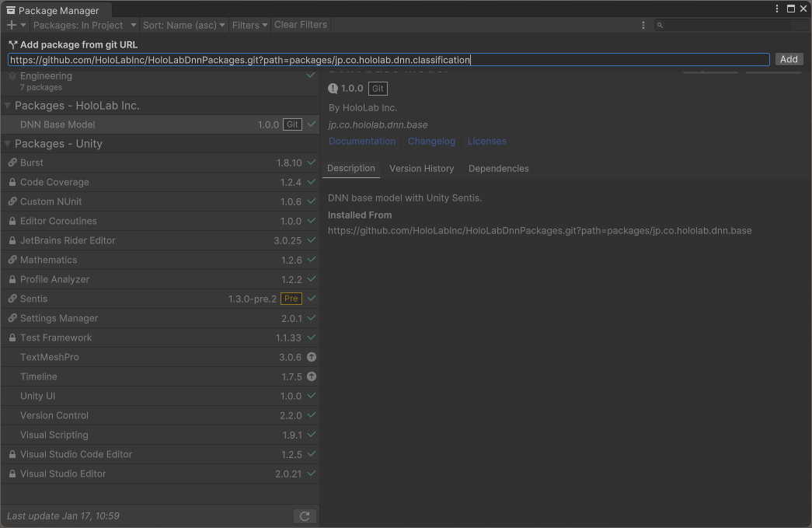
Task: Click the git URL input field
Action: click(389, 60)
